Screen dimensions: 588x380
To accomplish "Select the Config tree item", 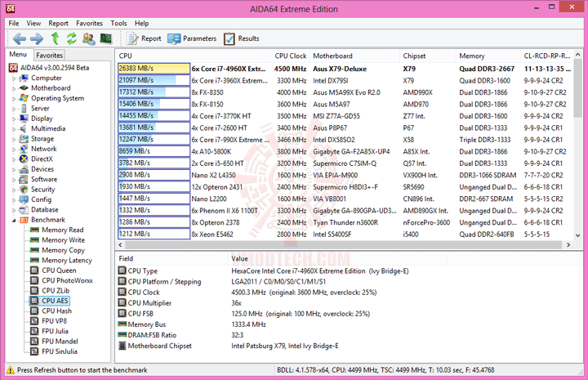I will coord(42,199).
